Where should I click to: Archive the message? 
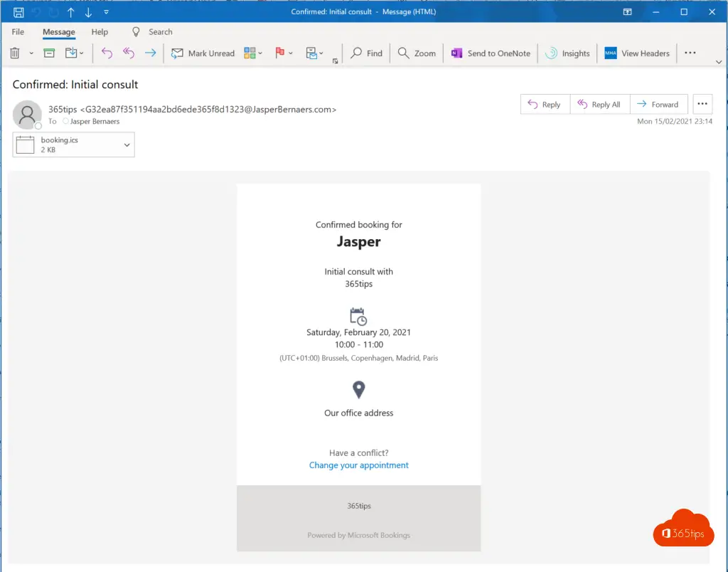49,53
